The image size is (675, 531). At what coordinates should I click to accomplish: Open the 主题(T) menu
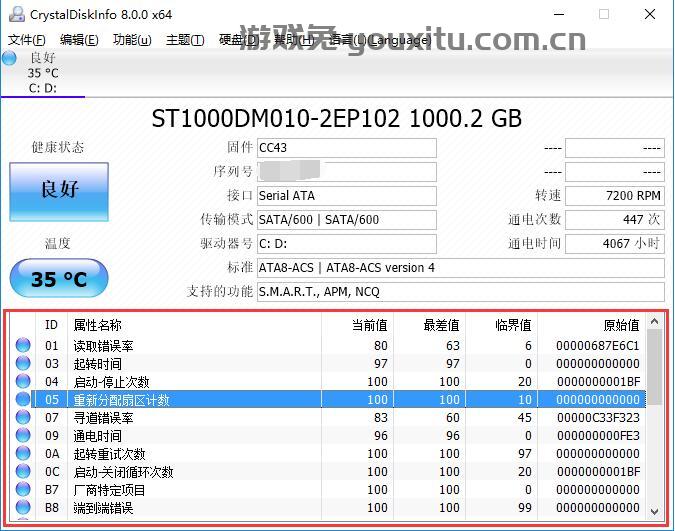[x=185, y=40]
